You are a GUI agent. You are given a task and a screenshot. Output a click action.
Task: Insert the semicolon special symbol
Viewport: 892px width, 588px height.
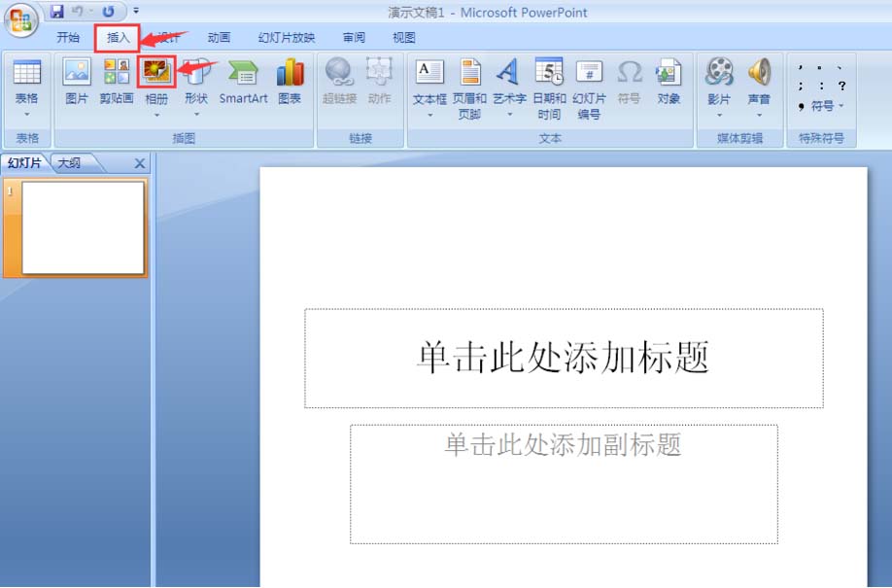tap(801, 86)
